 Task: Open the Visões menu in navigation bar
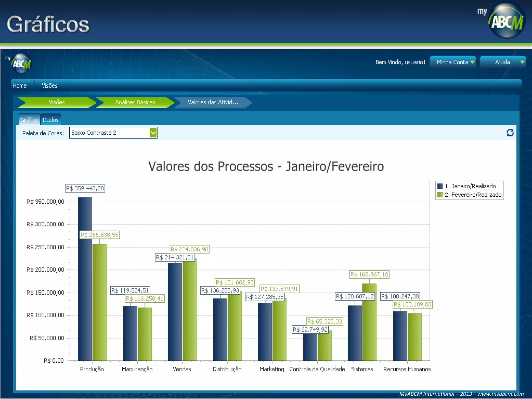(x=50, y=86)
